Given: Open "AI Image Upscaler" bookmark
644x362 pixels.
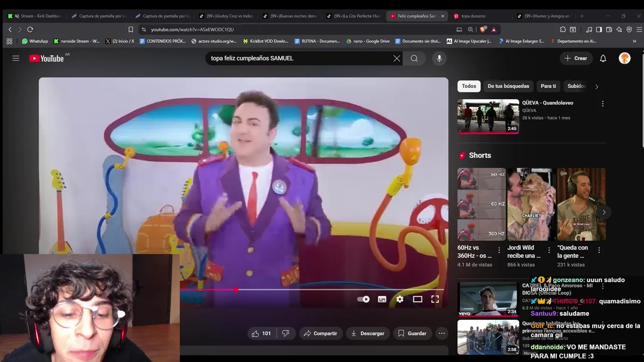Looking at the screenshot, I should [469, 41].
